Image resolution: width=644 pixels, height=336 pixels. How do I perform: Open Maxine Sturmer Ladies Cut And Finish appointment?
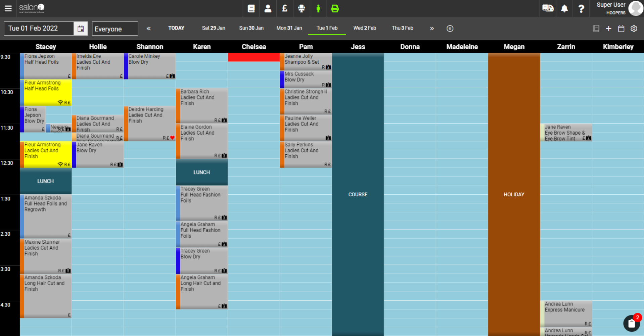coord(46,256)
